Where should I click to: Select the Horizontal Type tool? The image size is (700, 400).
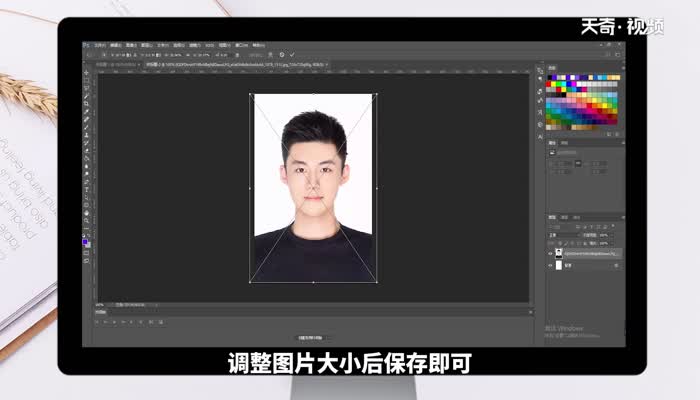click(x=86, y=190)
